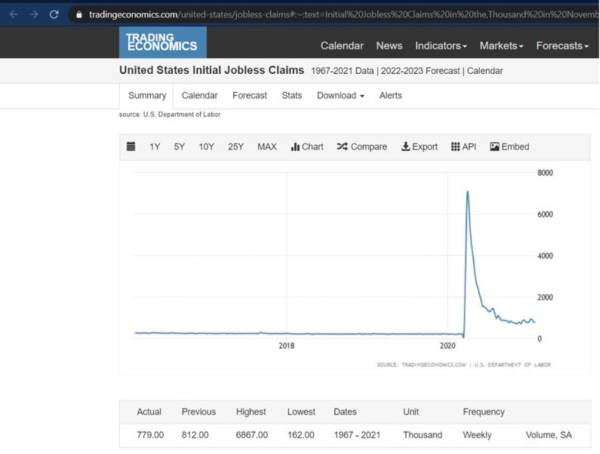The height and width of the screenshot is (454, 600).
Task: Select the MAX time range
Action: click(x=267, y=147)
